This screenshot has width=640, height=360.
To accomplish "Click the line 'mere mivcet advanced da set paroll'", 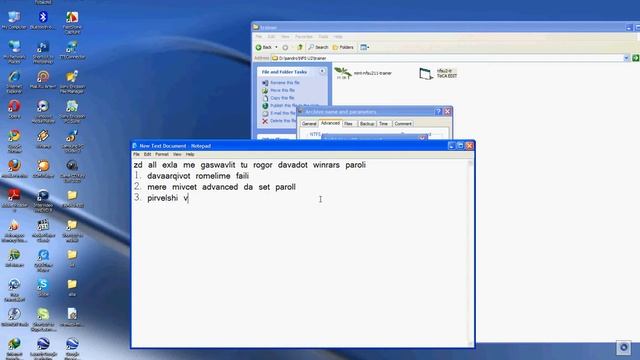I will [221, 187].
